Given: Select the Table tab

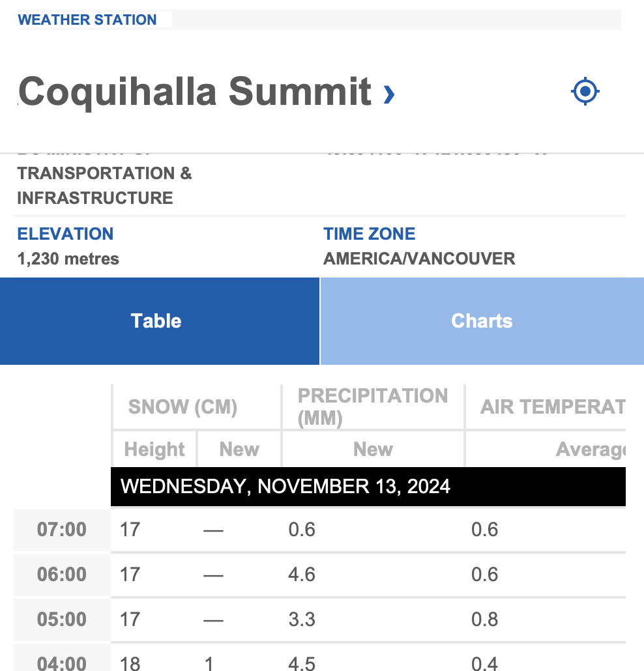Looking at the screenshot, I should 159,321.
